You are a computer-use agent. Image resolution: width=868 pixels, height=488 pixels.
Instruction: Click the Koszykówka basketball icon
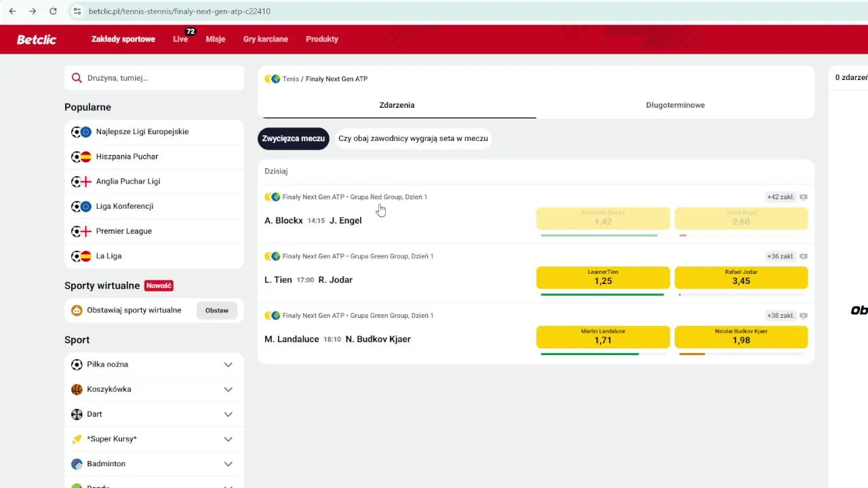point(77,390)
